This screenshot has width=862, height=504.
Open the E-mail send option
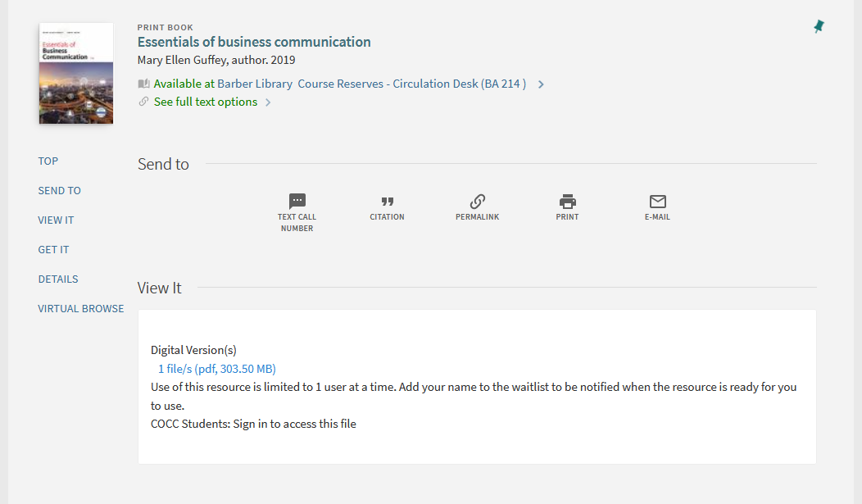pos(657,202)
